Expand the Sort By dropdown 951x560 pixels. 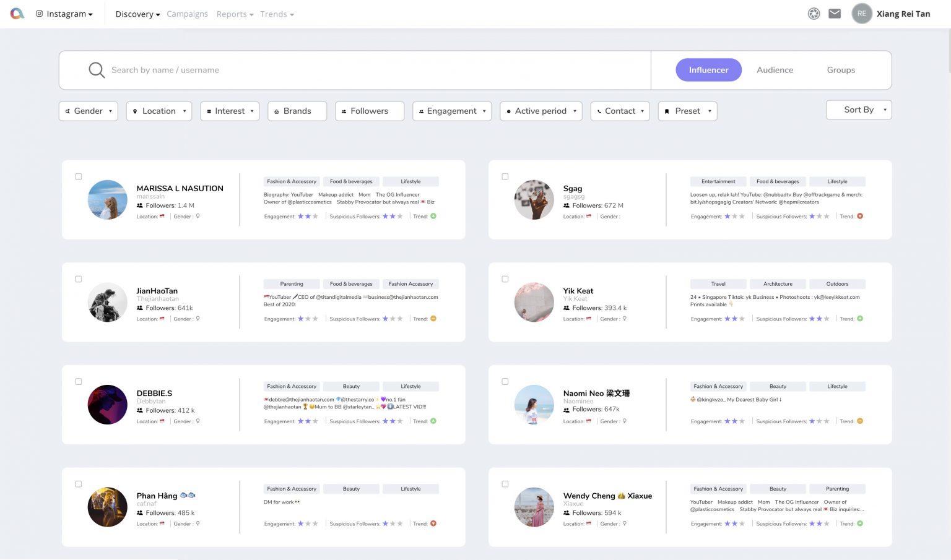click(x=858, y=110)
